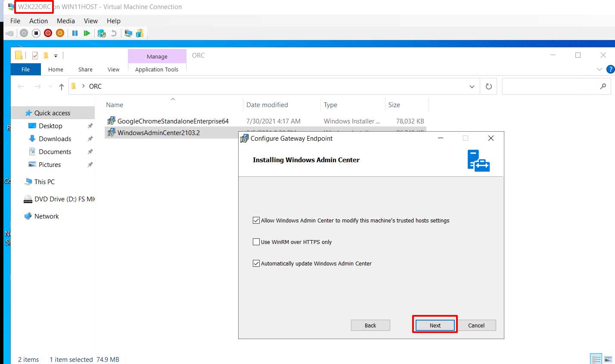Open the Application Tools tab

[157, 69]
